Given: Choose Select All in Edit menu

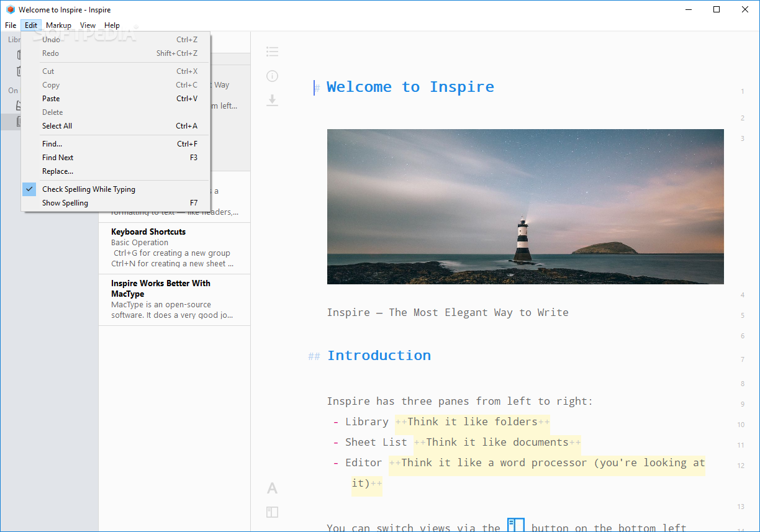Looking at the screenshot, I should coord(116,126).
